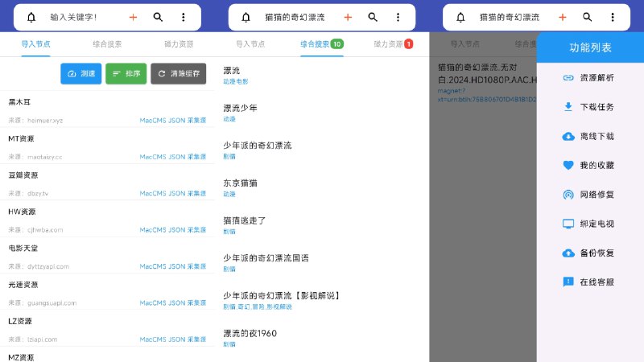Focus the 输入关键字 search input field

click(x=80, y=17)
